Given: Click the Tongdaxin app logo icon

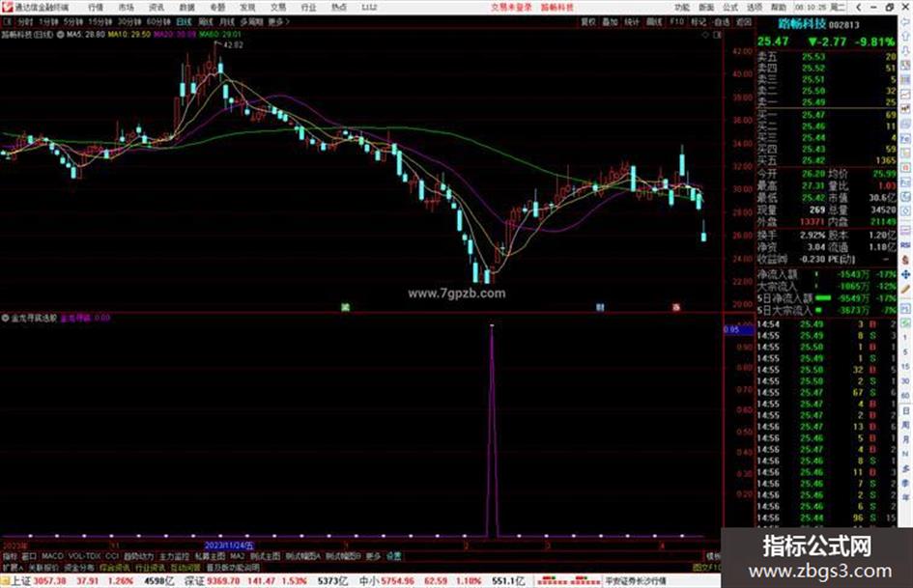Looking at the screenshot, I should pos(7,7).
